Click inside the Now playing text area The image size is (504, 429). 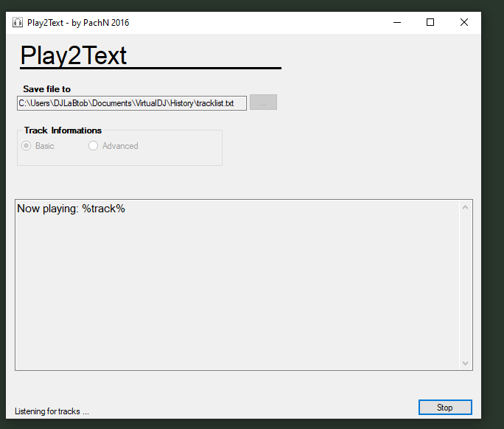(237, 285)
